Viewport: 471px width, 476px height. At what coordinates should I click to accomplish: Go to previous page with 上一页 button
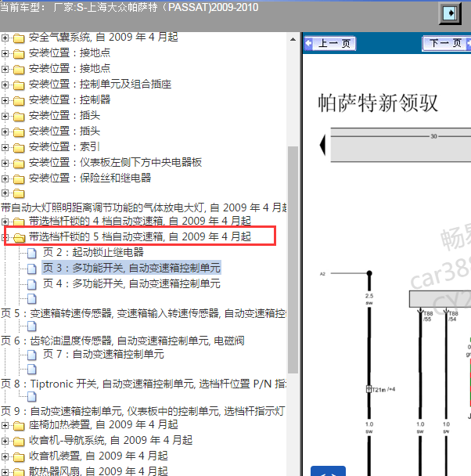[x=329, y=43]
